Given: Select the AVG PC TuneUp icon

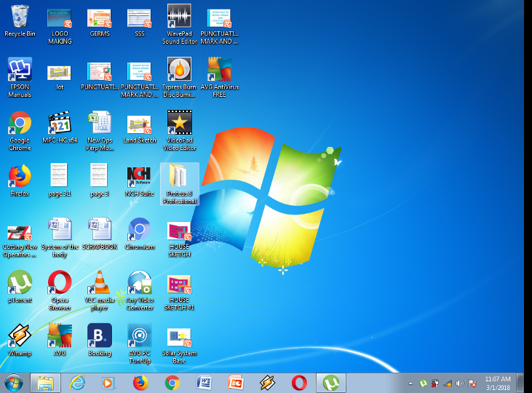Looking at the screenshot, I should coord(140,336).
